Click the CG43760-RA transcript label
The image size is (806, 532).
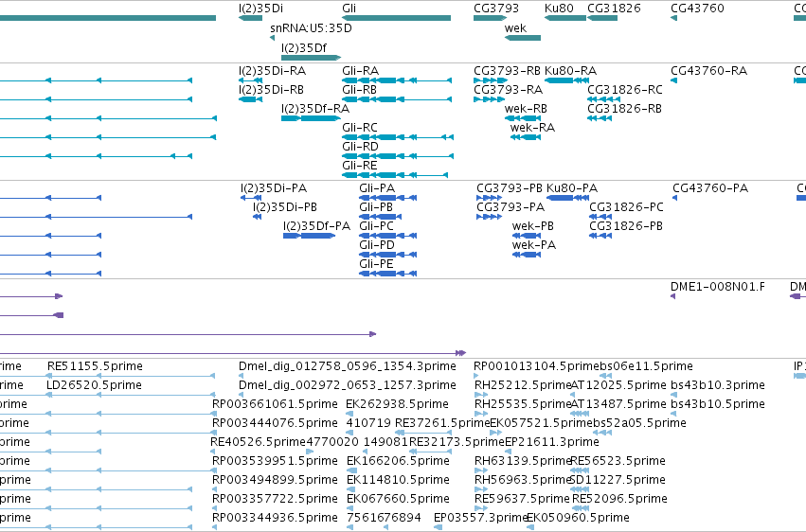(x=708, y=71)
